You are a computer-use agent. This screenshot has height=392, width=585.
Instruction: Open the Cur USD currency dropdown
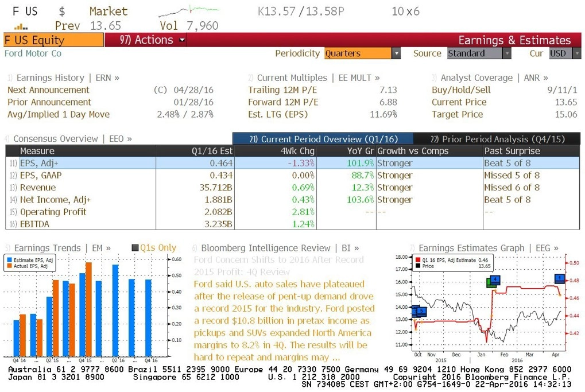click(x=565, y=53)
